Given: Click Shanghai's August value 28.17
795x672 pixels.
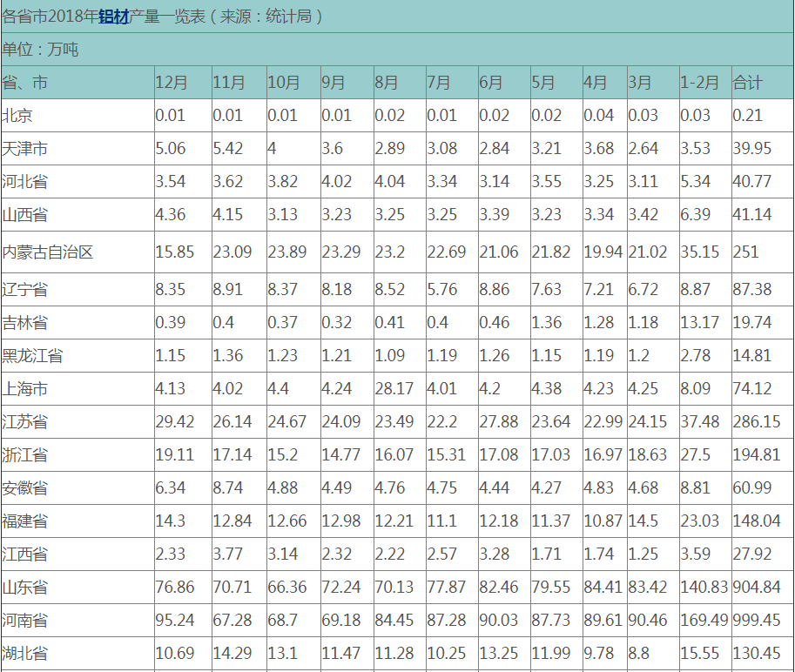Looking at the screenshot, I should tap(394, 389).
